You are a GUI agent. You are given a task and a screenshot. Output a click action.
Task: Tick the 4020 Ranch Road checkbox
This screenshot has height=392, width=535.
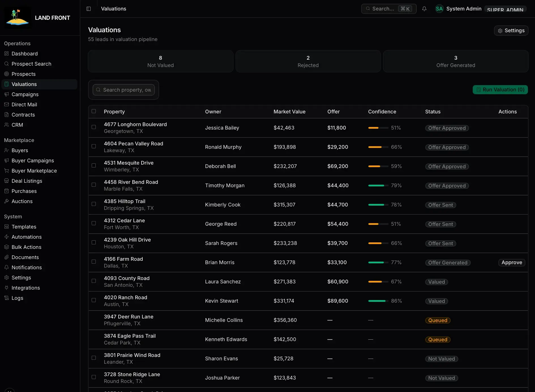point(94,300)
